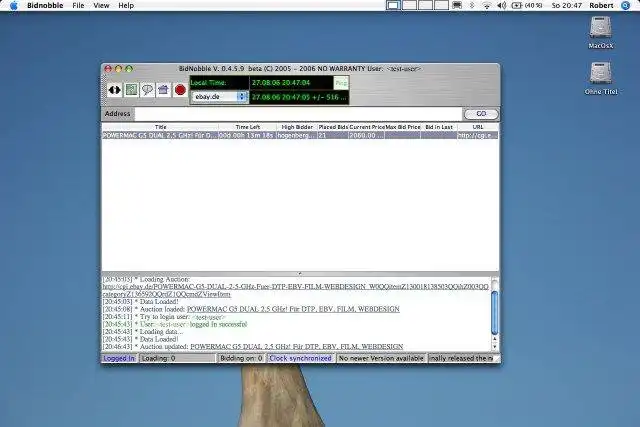
Task: Click the log scrollbar down arrow
Action: coord(495,347)
